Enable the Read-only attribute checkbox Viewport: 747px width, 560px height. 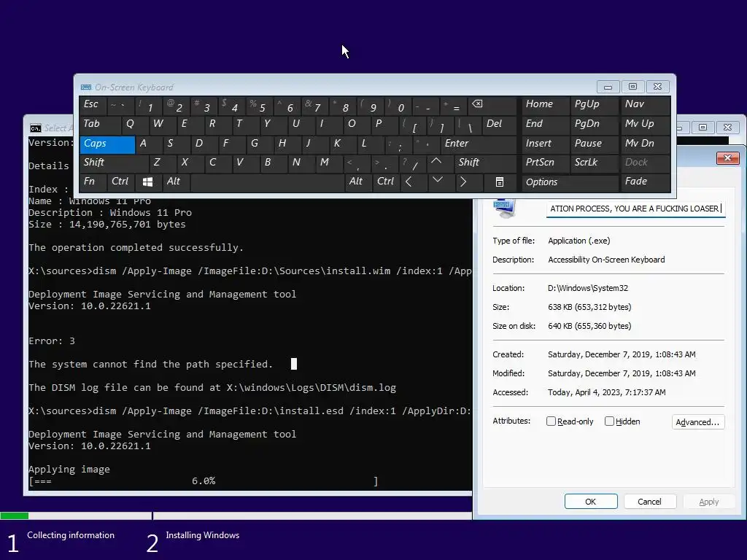pyautogui.click(x=551, y=421)
